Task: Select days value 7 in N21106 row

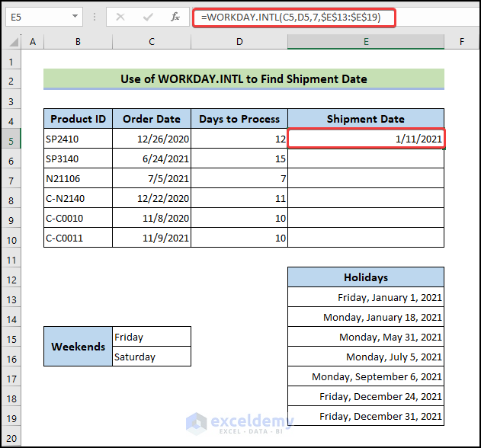Action: coord(239,178)
